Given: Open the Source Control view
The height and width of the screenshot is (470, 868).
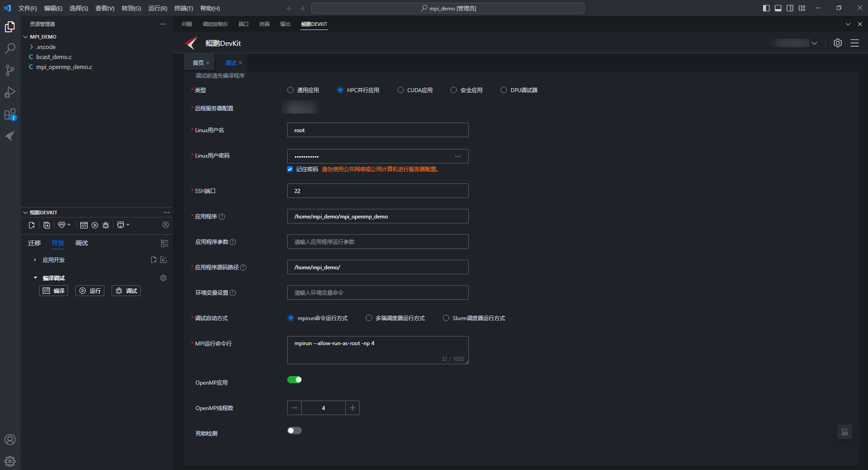Looking at the screenshot, I should click(x=10, y=70).
